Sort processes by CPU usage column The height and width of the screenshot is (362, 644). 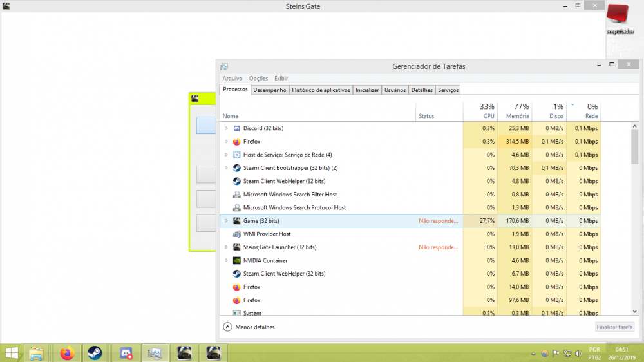480,111
